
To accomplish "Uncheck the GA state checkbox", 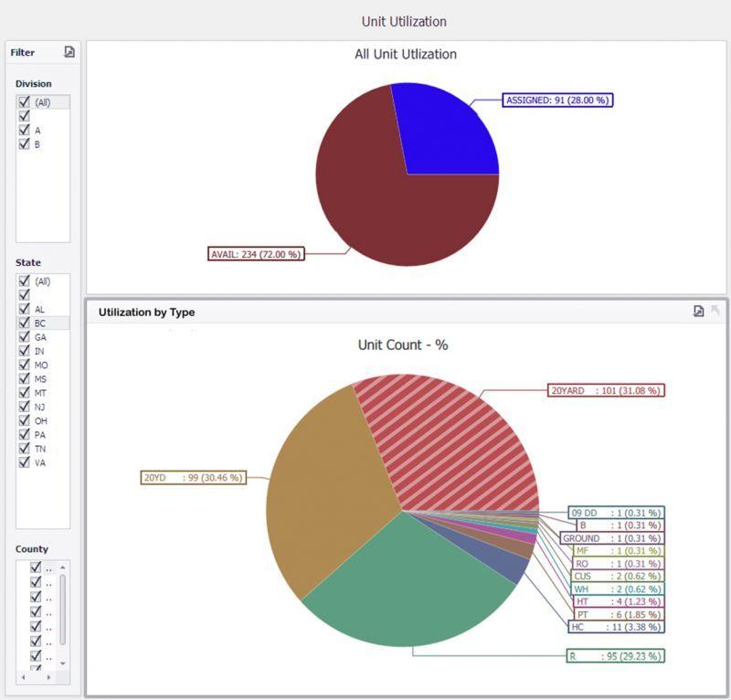I will [25, 337].
